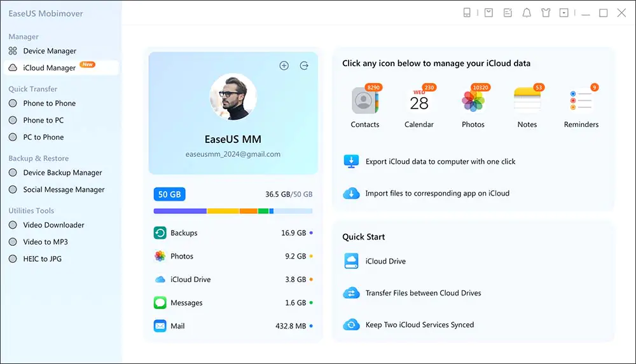Click the 16.9 GB Backups size value
Viewport: 636px width, 364px height.
point(294,233)
